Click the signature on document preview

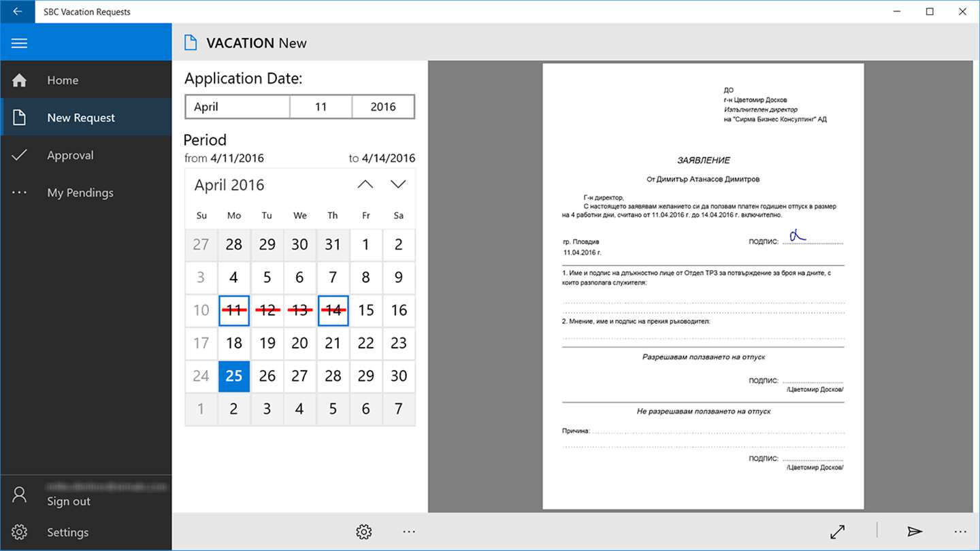point(797,235)
